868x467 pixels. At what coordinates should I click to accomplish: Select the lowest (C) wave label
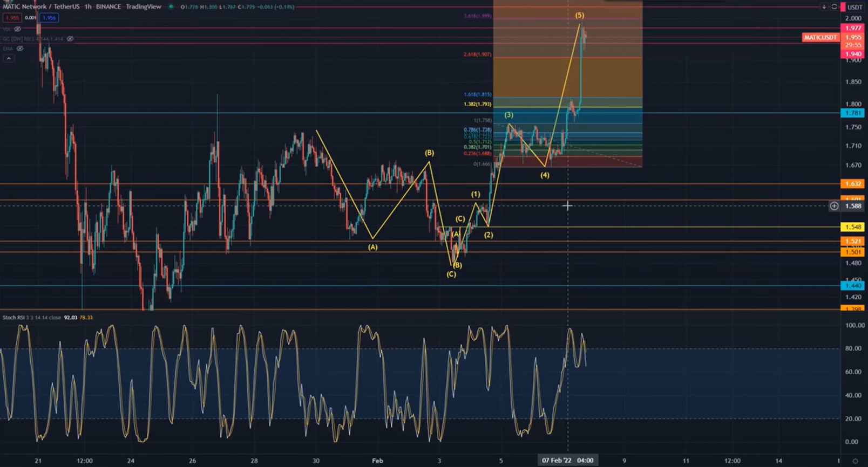pos(451,274)
